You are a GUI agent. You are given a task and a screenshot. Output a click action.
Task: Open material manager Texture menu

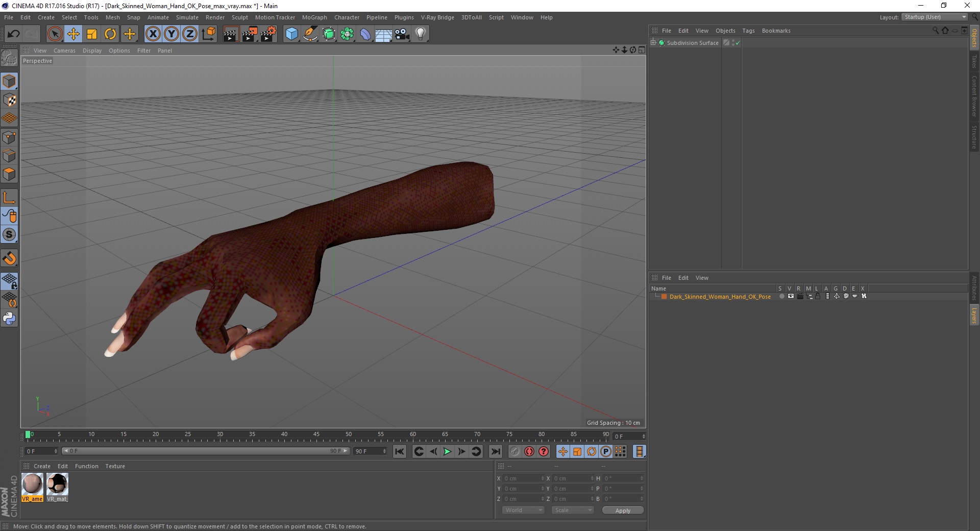[115, 466]
